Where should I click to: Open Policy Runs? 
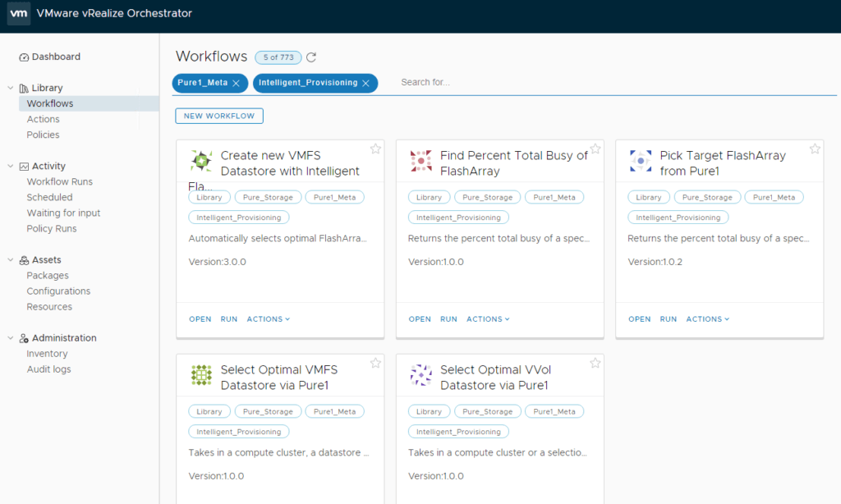(x=52, y=228)
